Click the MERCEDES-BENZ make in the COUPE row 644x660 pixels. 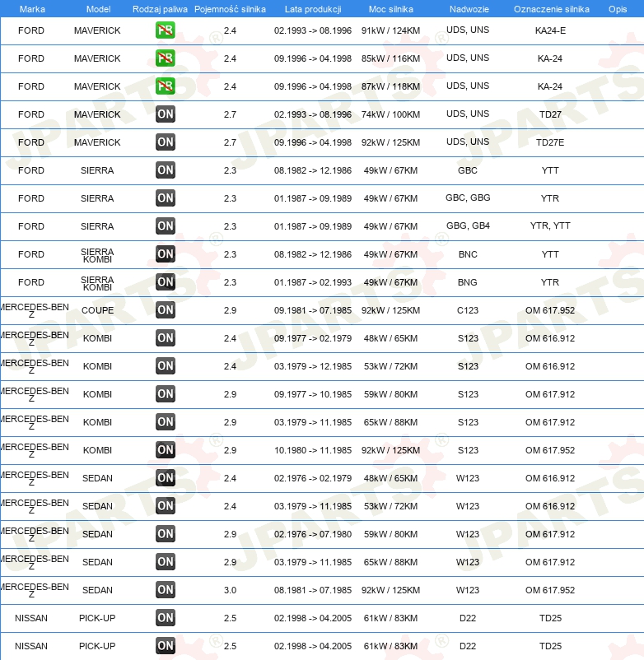click(x=34, y=310)
